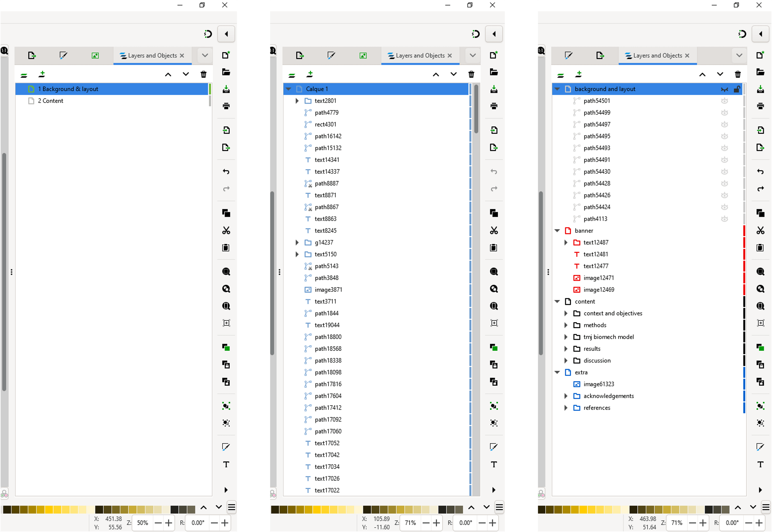Click the print icon in the middle window toolbar
Image resolution: width=772 pixels, height=532 pixels.
point(494,106)
